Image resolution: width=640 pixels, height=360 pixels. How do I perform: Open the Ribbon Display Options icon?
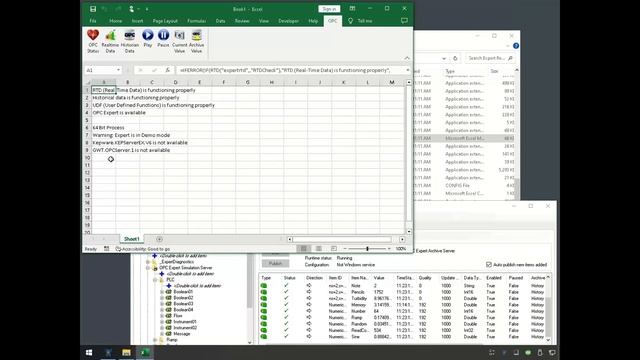point(352,9)
